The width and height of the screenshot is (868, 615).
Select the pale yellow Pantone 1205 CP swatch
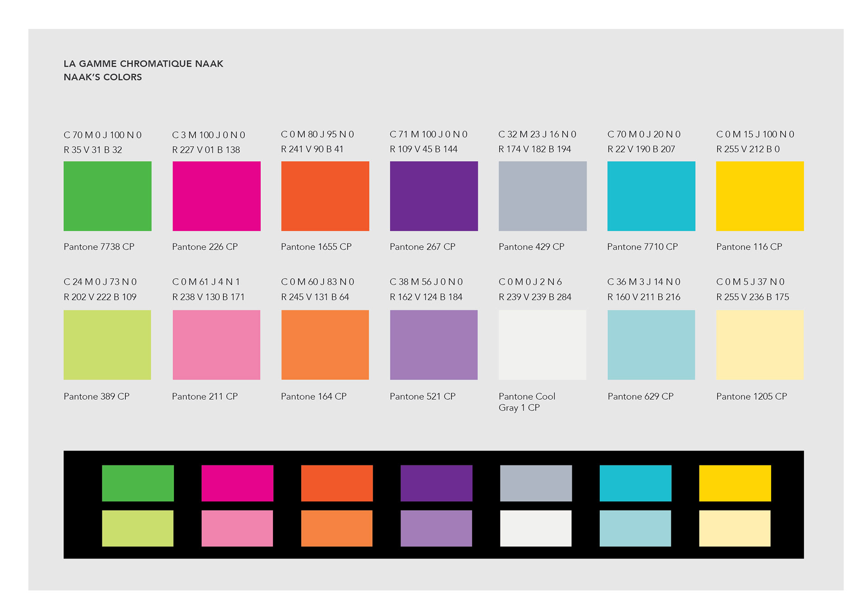pyautogui.click(x=760, y=345)
